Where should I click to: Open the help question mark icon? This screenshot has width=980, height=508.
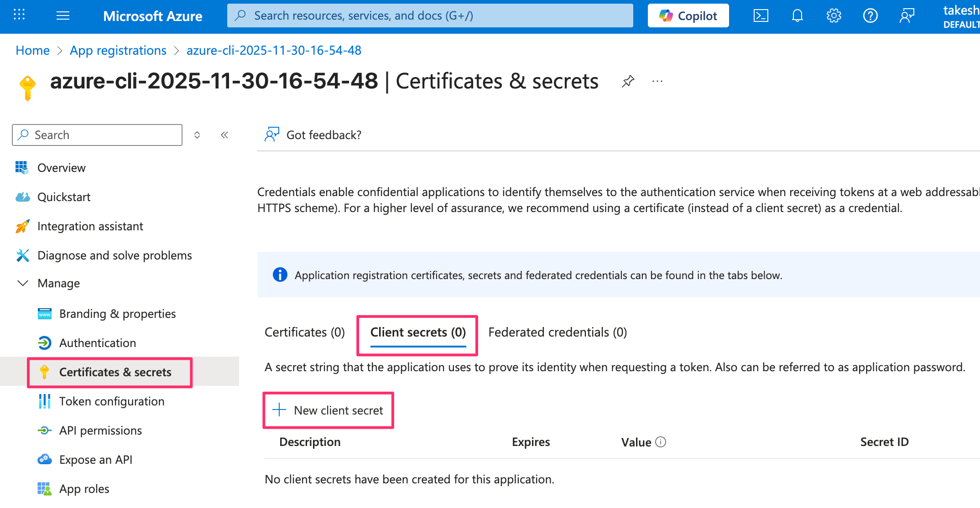(870, 16)
